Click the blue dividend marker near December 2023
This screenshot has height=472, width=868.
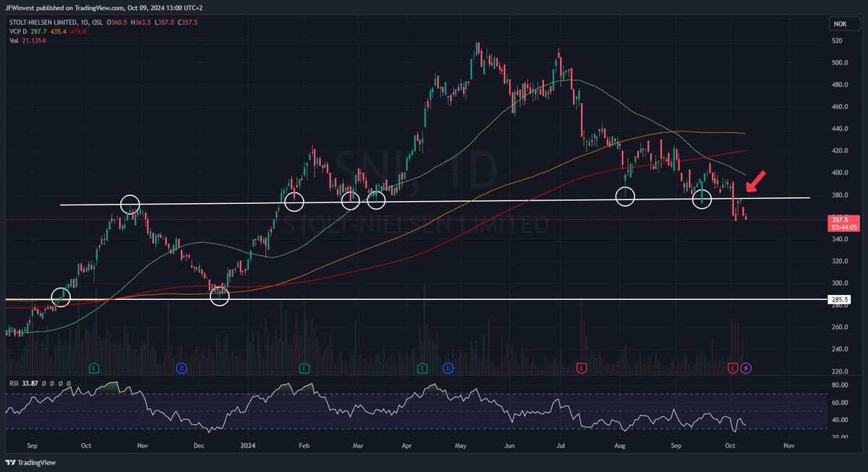click(180, 368)
